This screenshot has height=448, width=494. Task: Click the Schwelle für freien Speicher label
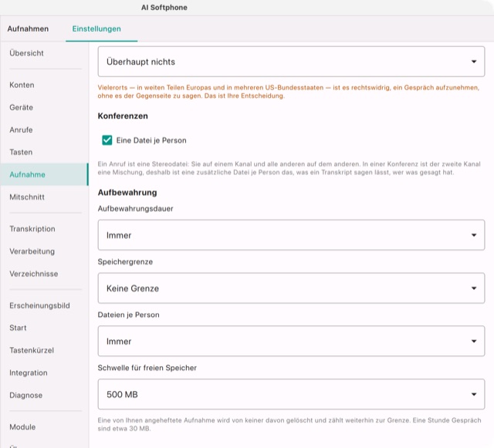[x=147, y=368]
